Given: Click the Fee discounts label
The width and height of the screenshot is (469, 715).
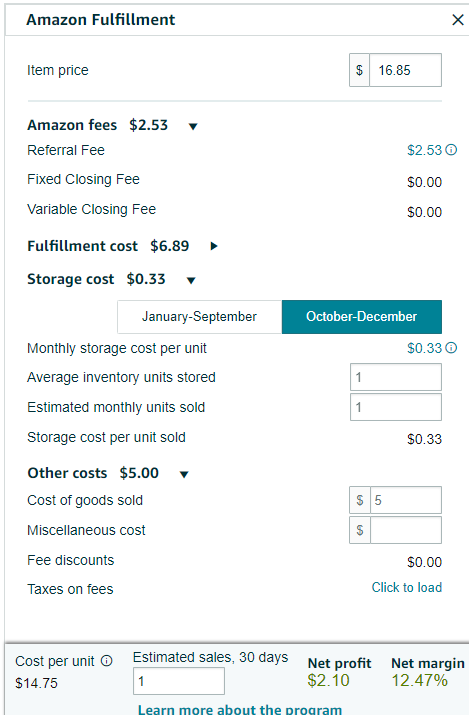Looking at the screenshot, I should (x=71, y=560).
